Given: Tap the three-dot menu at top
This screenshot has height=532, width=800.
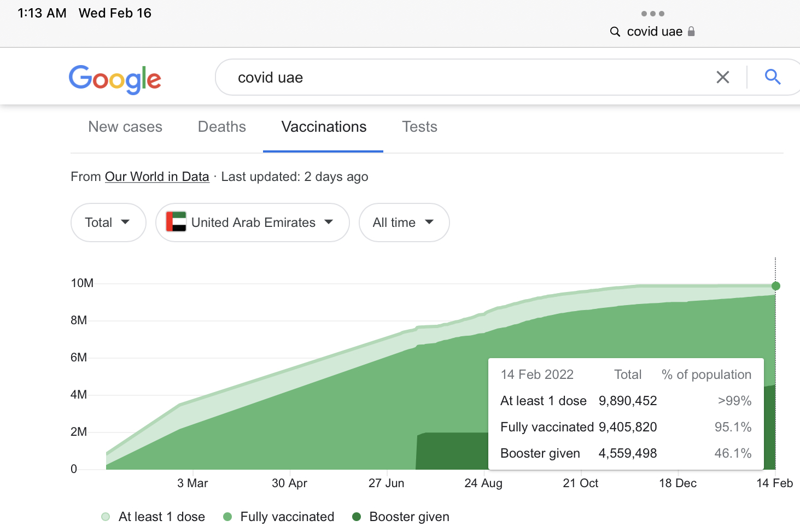Looking at the screenshot, I should pos(652,14).
